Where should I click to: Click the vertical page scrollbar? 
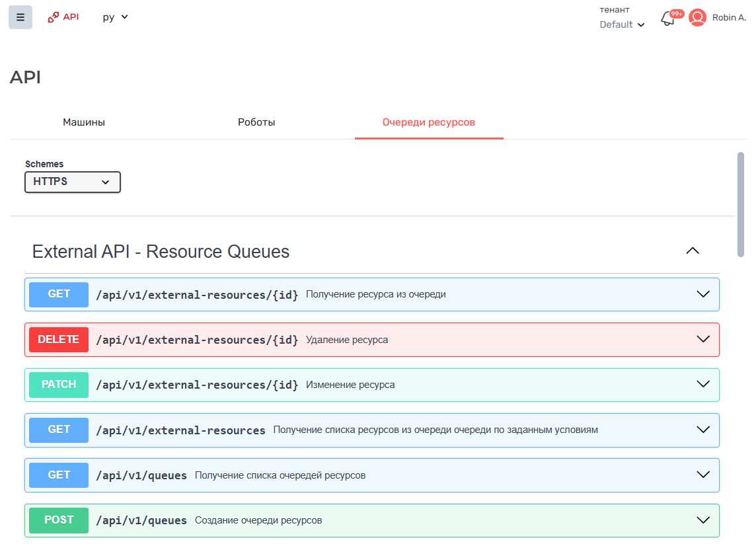(741, 205)
